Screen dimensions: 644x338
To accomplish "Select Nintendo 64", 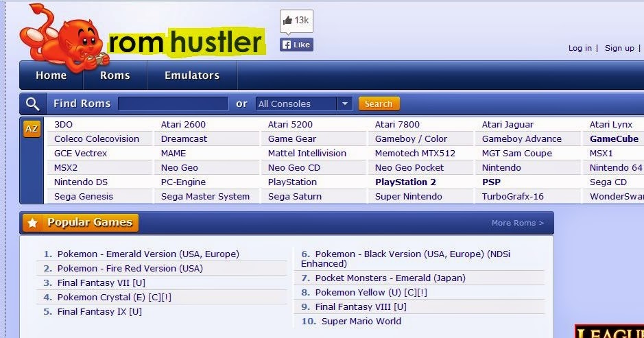I will 616,167.
